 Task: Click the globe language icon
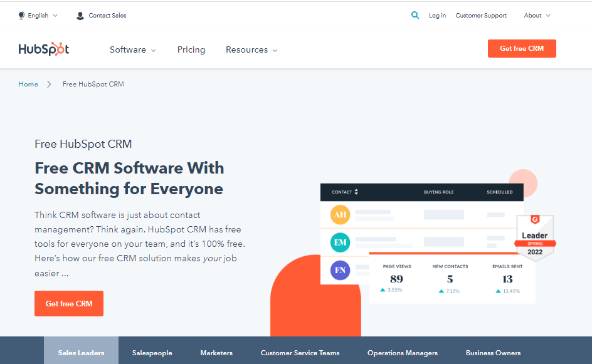[21, 16]
